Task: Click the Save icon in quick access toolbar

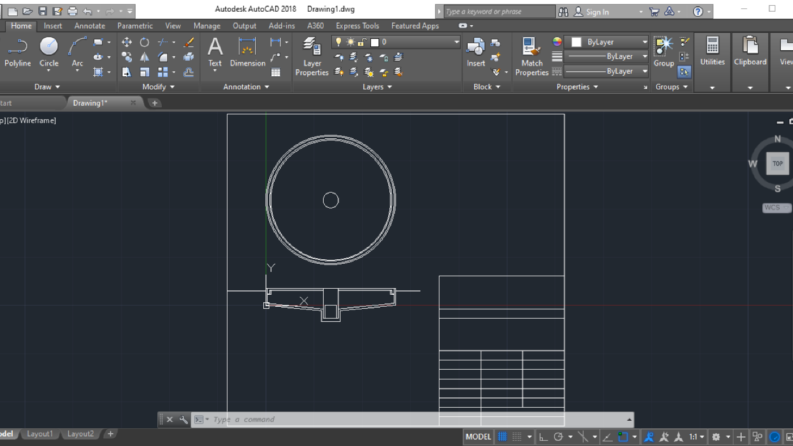Action: [x=42, y=11]
